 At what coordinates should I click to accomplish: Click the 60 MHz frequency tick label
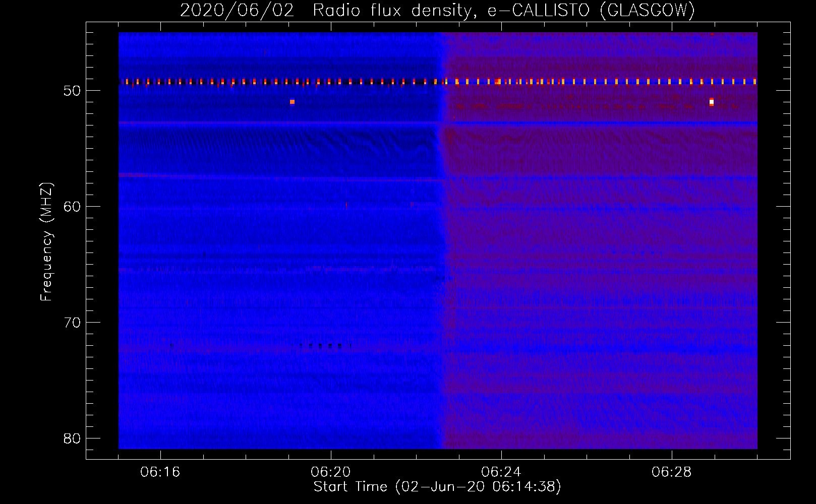[x=72, y=207]
